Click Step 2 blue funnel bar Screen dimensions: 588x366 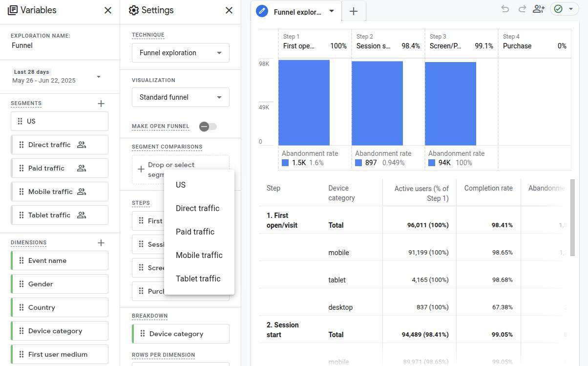[377, 103]
